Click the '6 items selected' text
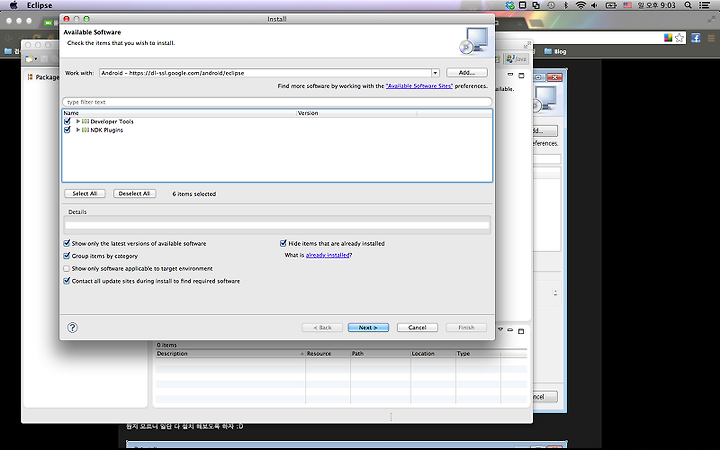 pos(194,194)
